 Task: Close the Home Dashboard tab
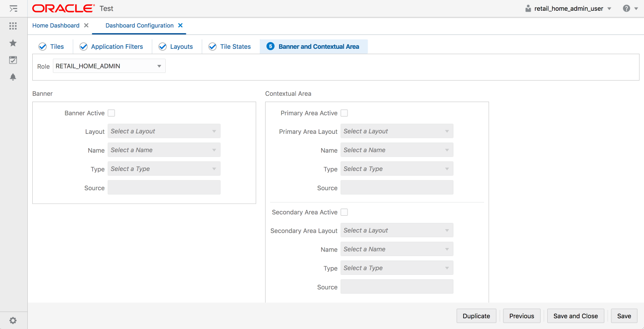[x=86, y=26]
